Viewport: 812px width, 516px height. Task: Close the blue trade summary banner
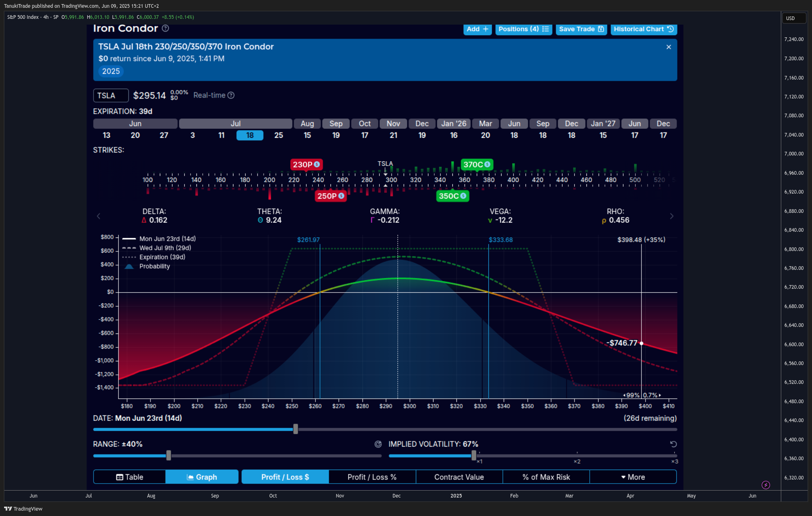pos(668,47)
